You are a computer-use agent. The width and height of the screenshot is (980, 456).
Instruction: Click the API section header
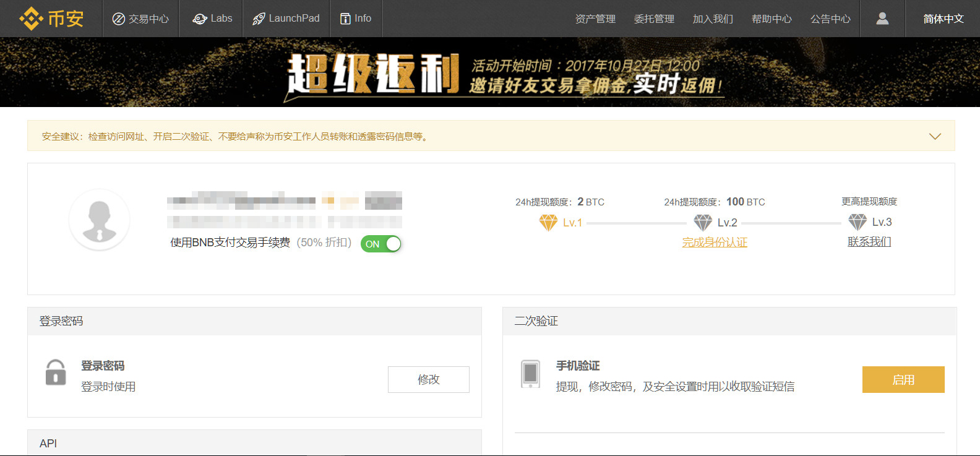254,443
